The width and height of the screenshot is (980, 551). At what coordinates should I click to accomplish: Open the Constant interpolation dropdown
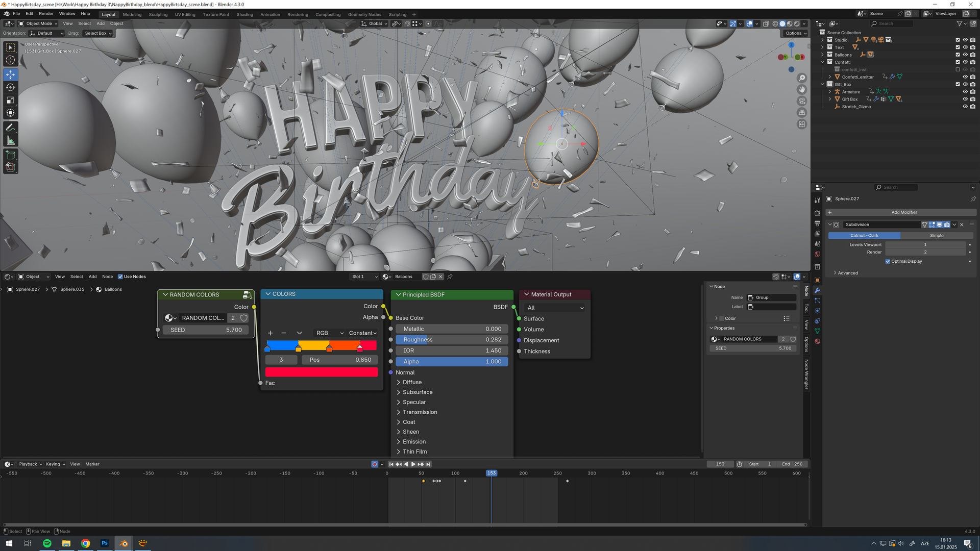click(x=362, y=333)
